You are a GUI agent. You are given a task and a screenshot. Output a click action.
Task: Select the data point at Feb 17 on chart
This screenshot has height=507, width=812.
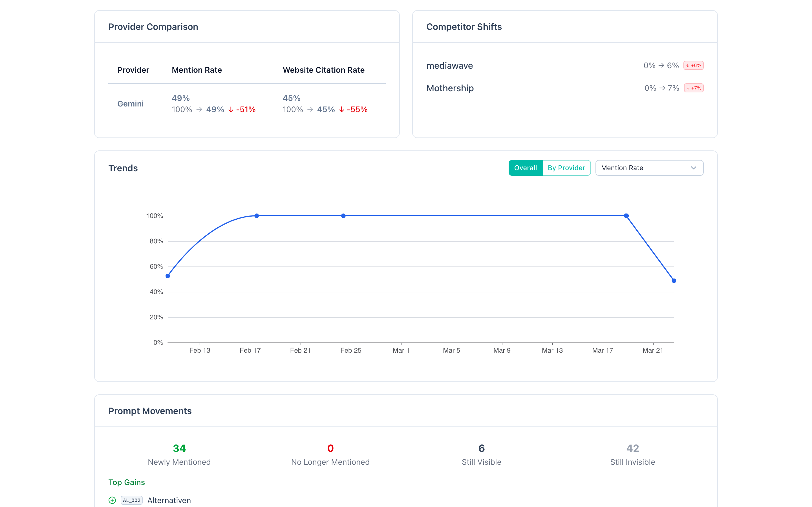click(x=256, y=215)
